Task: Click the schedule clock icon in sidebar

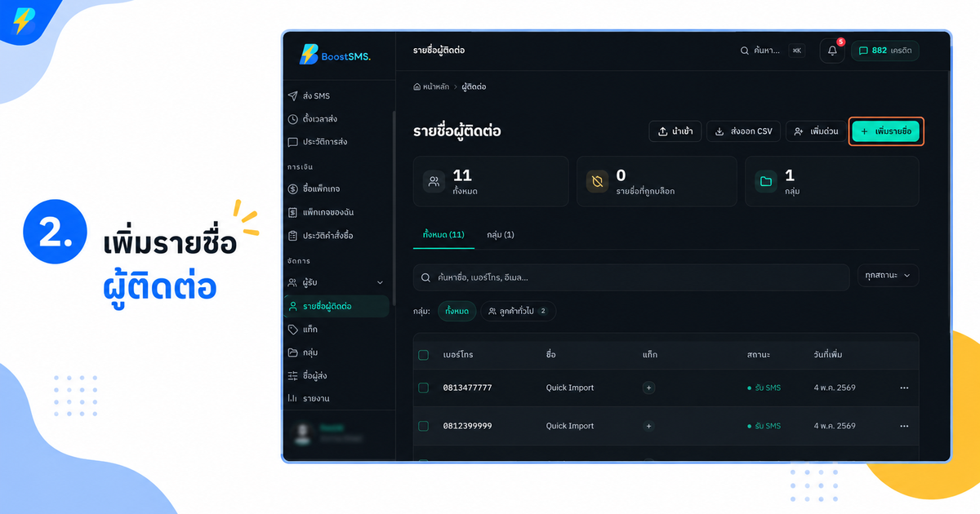Action: click(x=293, y=118)
